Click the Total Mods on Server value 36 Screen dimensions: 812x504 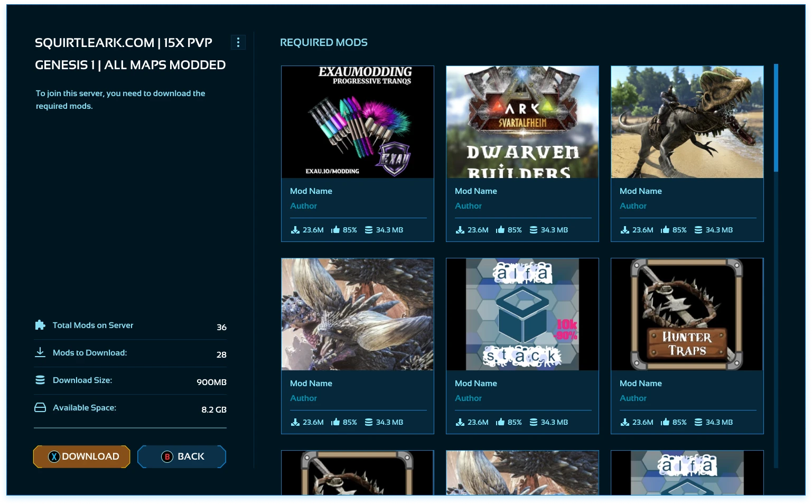click(x=222, y=328)
